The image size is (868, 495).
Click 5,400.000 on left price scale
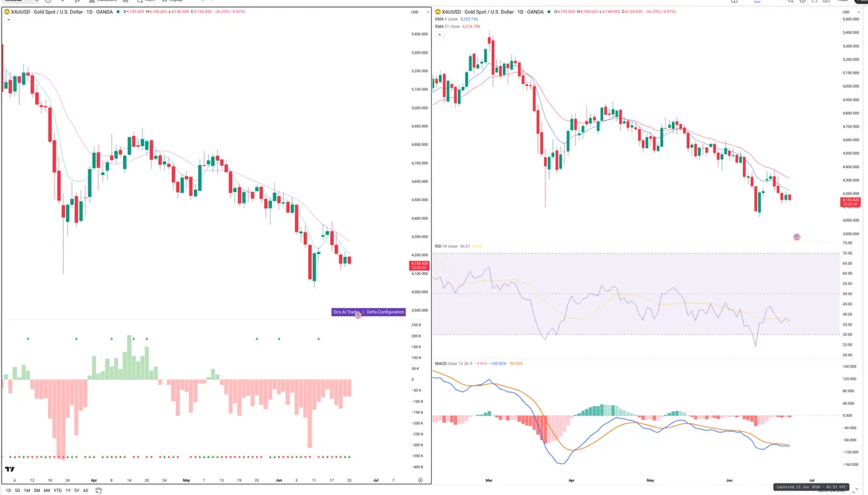420,34
